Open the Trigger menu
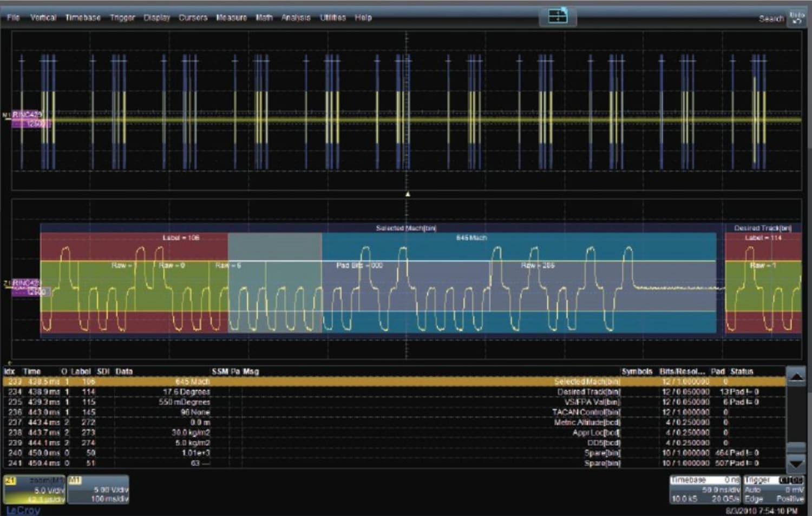Screen dimensions: 812x516 (x=122, y=17)
